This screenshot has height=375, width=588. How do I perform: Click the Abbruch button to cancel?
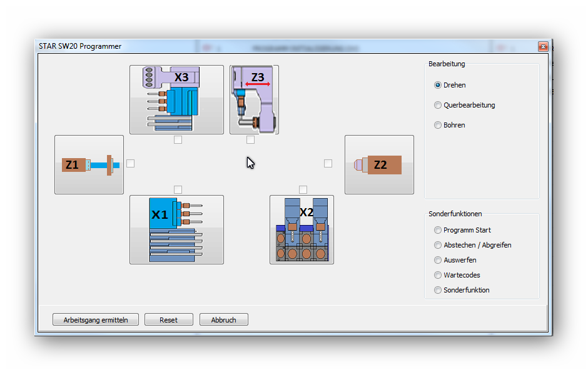click(x=224, y=320)
